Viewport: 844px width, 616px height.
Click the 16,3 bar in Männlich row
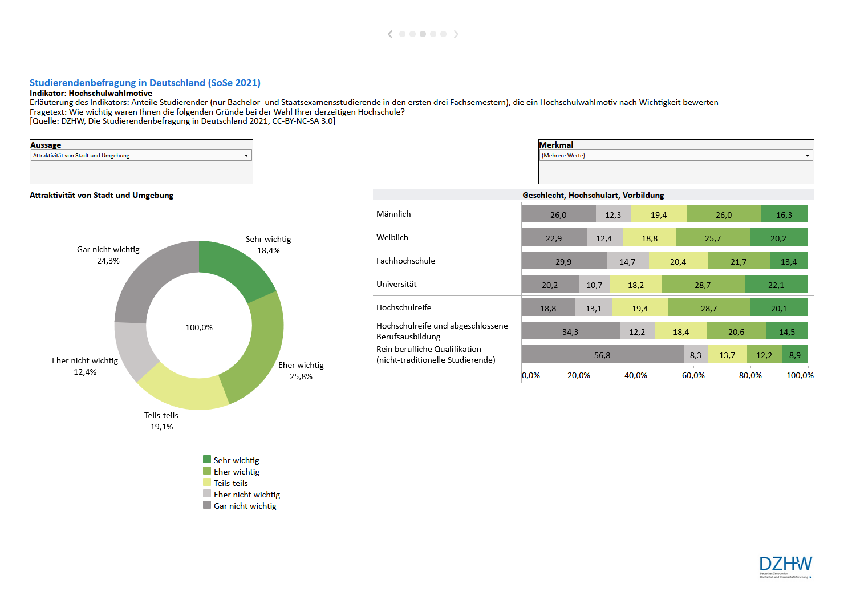pos(785,214)
